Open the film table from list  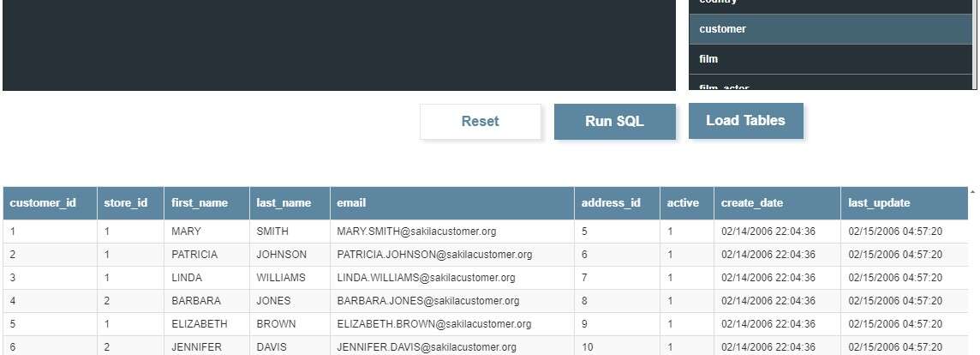[x=831, y=59]
